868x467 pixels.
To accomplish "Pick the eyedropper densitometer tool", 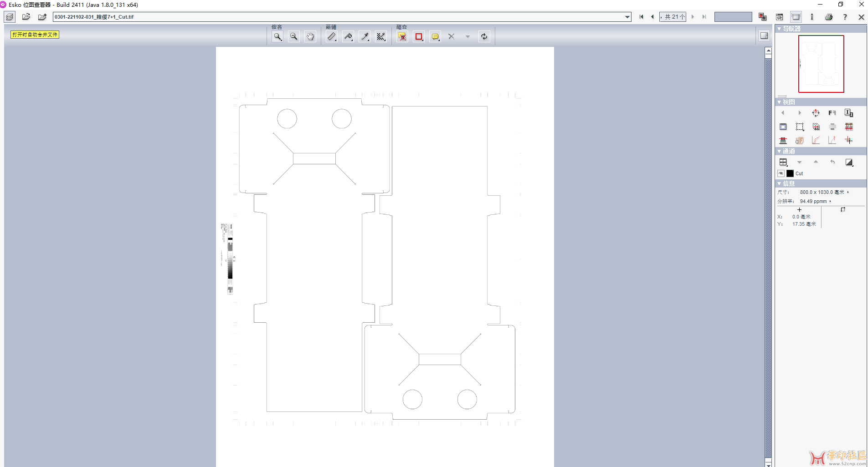I will 365,37.
